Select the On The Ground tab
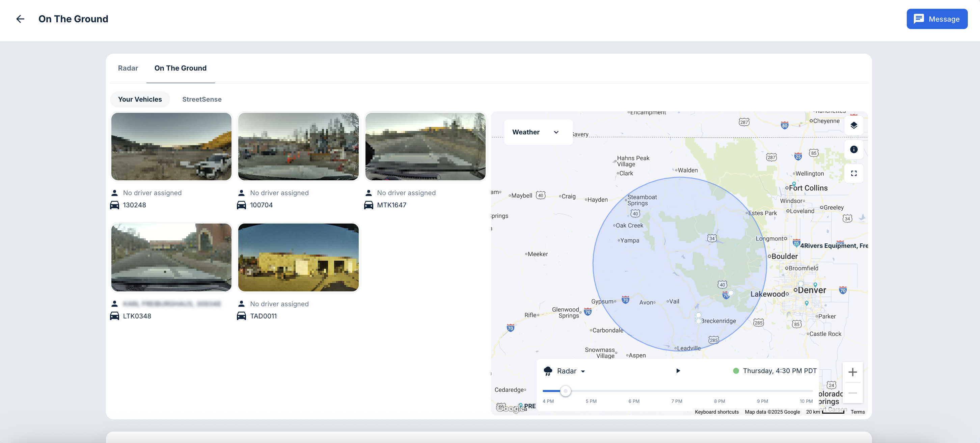Image resolution: width=980 pixels, height=443 pixels. 180,68
